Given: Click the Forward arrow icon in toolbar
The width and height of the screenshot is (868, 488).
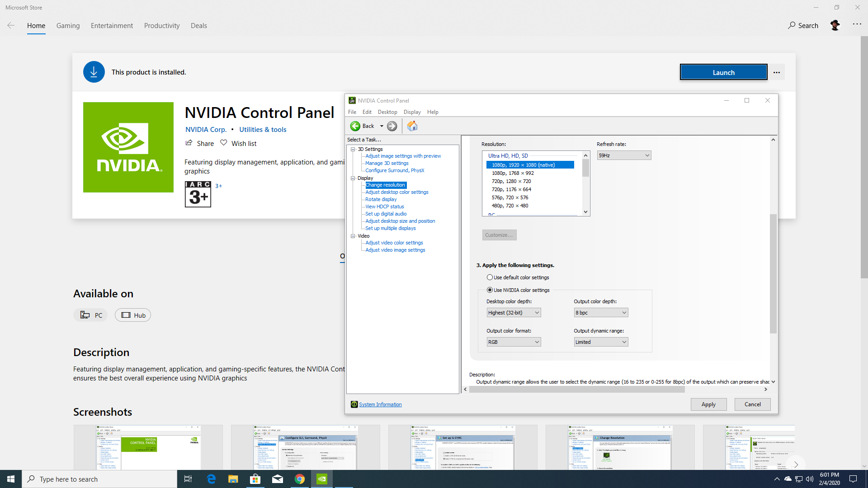Looking at the screenshot, I should click(x=392, y=126).
